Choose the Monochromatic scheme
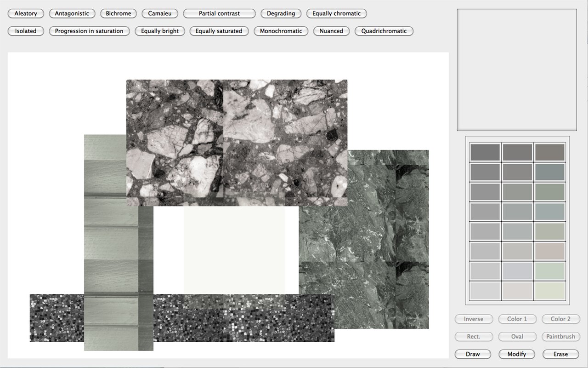 281,31
